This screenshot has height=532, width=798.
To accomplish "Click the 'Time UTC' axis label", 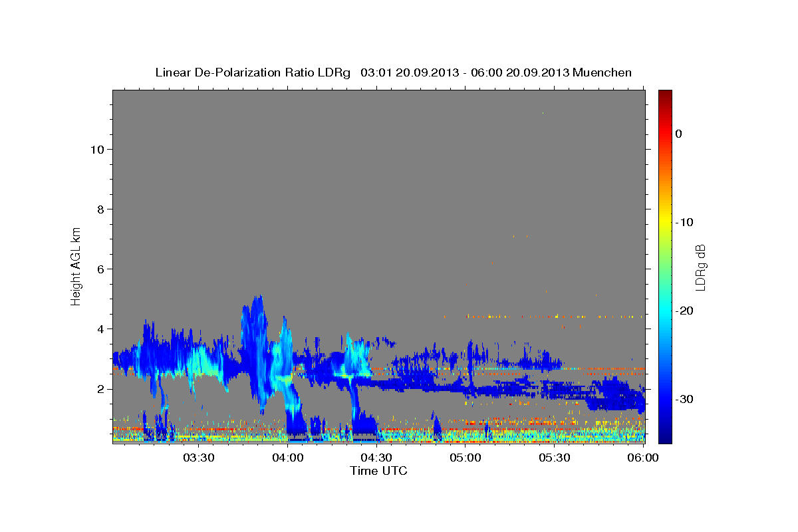I will 378,471.
